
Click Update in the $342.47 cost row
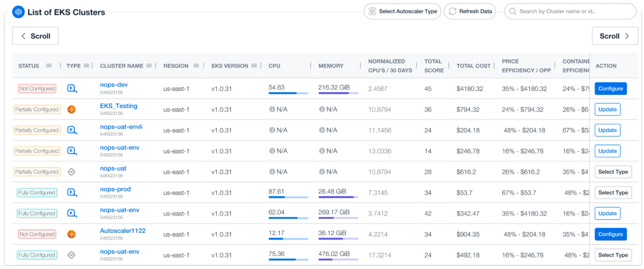(x=608, y=213)
